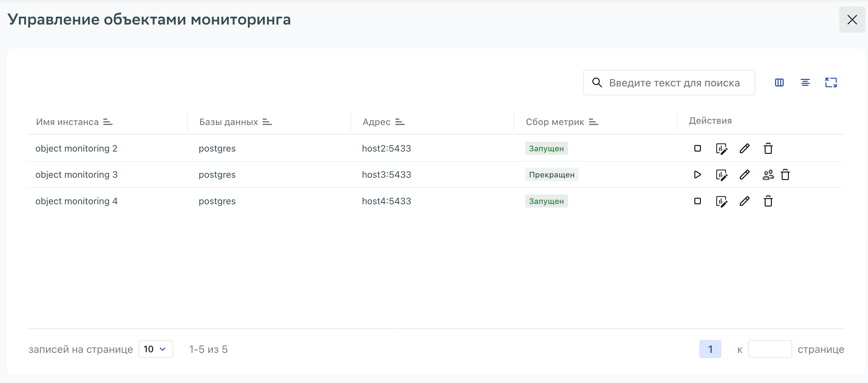This screenshot has width=868, height=383.
Task: Select page 1 in the paginator
Action: point(710,349)
